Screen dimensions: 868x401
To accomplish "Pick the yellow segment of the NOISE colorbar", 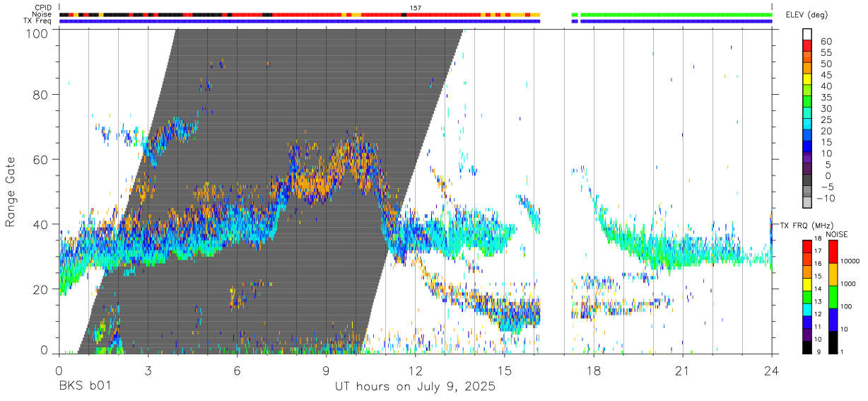I will pos(833,274).
